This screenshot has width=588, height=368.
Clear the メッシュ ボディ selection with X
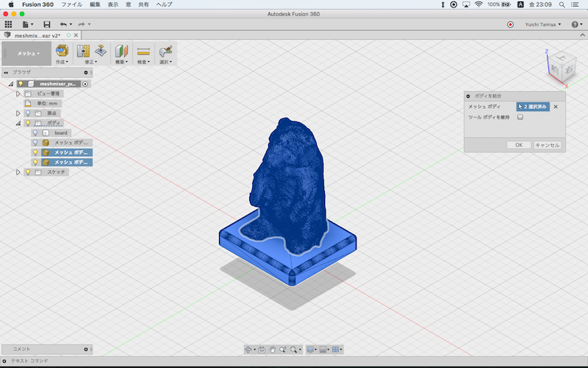[556, 107]
